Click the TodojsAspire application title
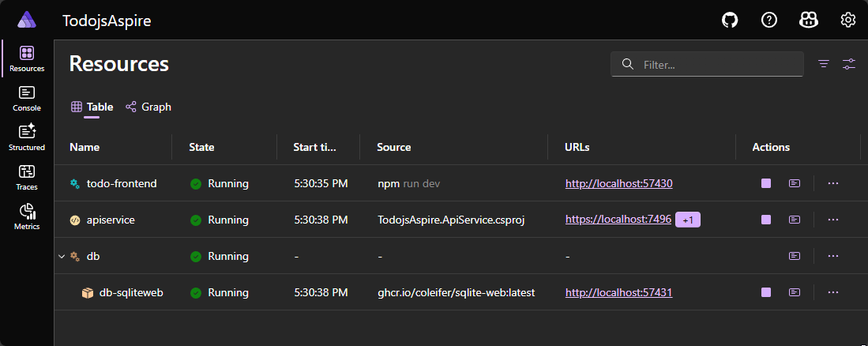This screenshot has width=868, height=346. point(107,21)
